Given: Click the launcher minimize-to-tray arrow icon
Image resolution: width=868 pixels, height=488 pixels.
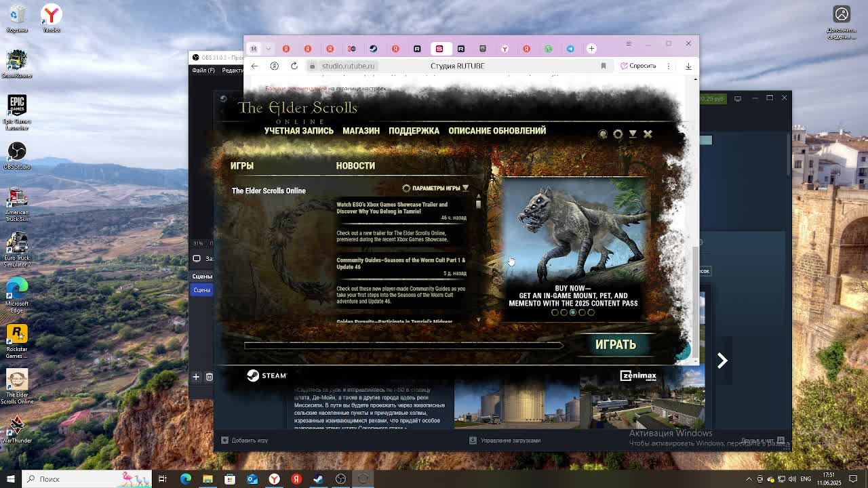Looking at the screenshot, I should pos(633,134).
